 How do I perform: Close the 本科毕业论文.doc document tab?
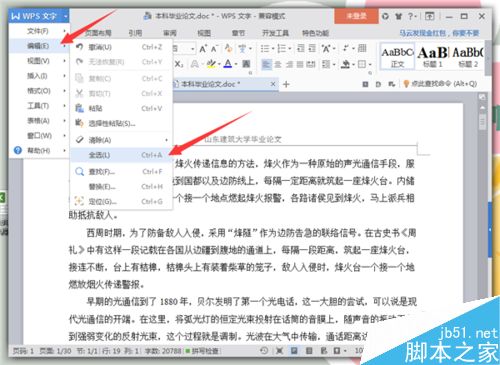pos(273,84)
